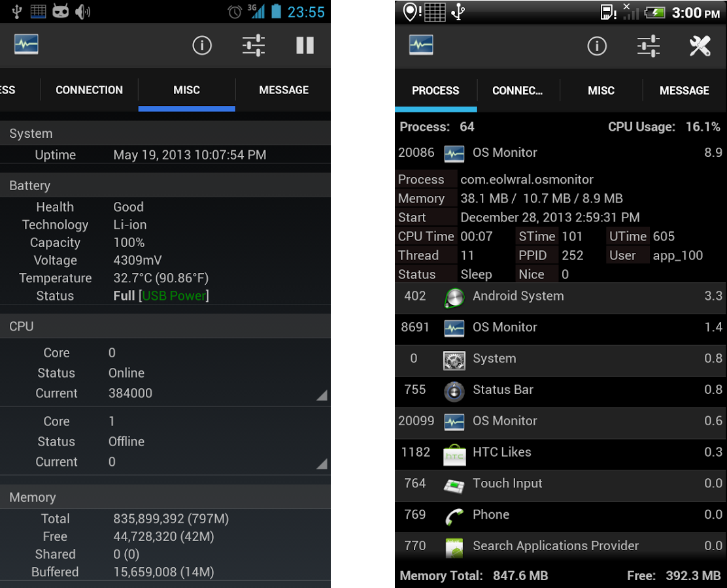The image size is (727, 588).
Task: Tap the Core 0 current frequency 384000
Action: [130, 393]
